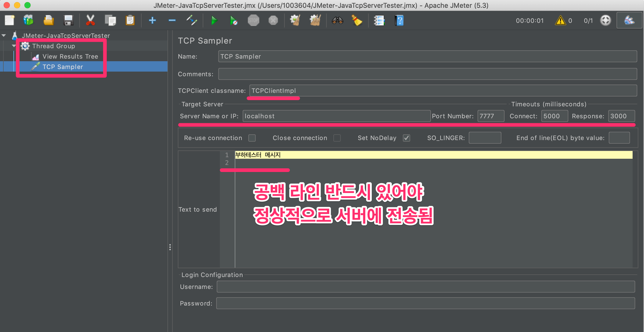Image resolution: width=644 pixels, height=332 pixels.
Task: Click the SO_LINGER field
Action: (485, 138)
